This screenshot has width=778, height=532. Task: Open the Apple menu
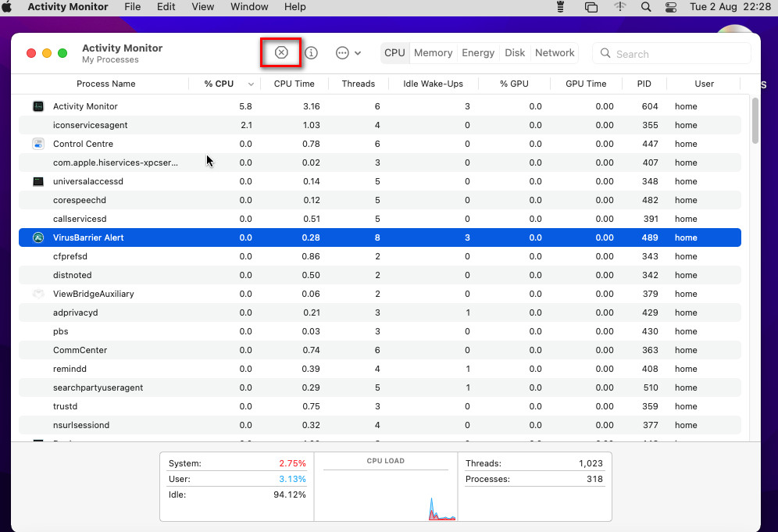(x=7, y=7)
